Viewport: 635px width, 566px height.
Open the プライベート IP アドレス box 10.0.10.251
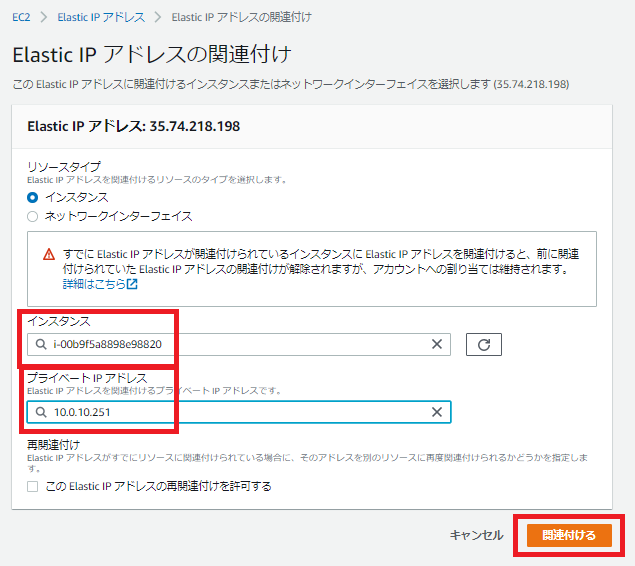230,412
